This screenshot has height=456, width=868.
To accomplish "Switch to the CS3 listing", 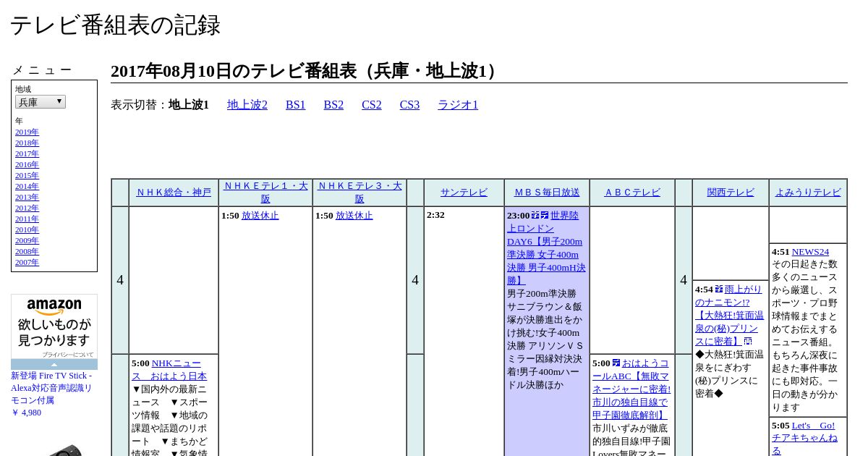I will pyautogui.click(x=409, y=105).
